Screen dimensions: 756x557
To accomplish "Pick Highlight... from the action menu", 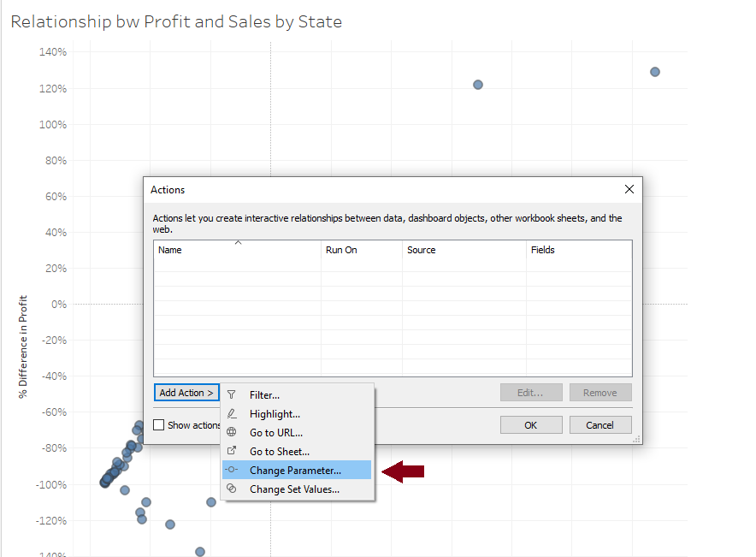I will [275, 414].
